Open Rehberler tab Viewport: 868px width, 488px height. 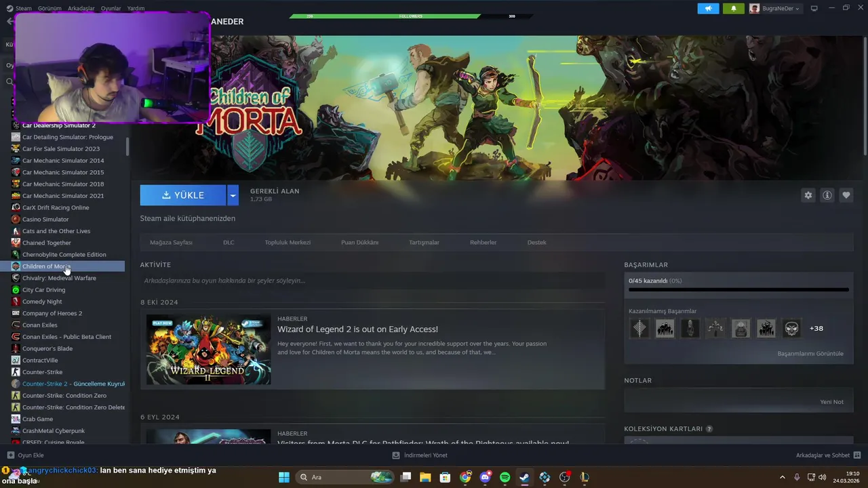click(484, 243)
